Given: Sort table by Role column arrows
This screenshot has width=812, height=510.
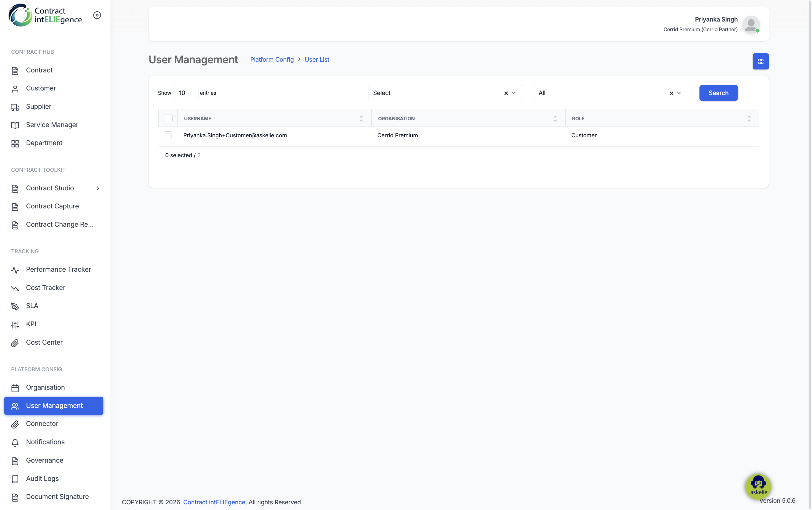Looking at the screenshot, I should tap(749, 118).
